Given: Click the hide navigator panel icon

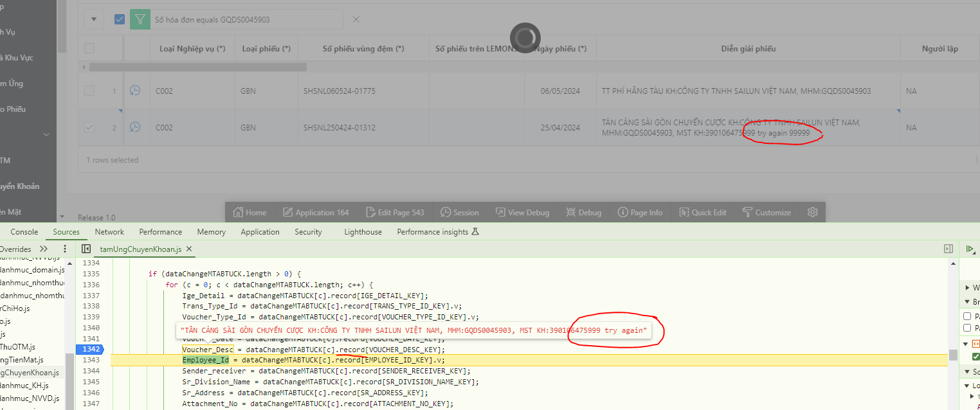Looking at the screenshot, I should (x=86, y=249).
